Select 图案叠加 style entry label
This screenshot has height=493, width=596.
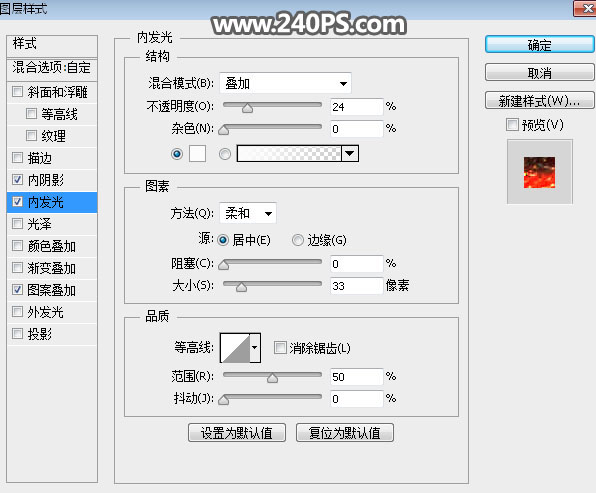tap(51, 290)
